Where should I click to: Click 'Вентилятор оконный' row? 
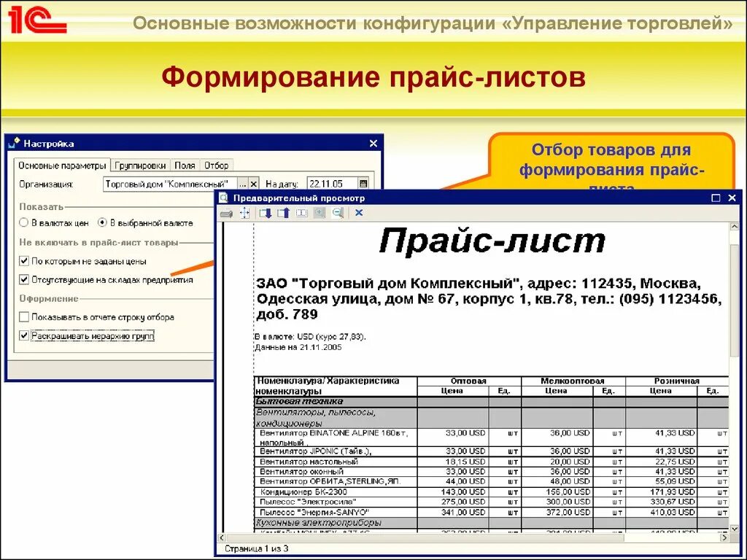[491, 472]
